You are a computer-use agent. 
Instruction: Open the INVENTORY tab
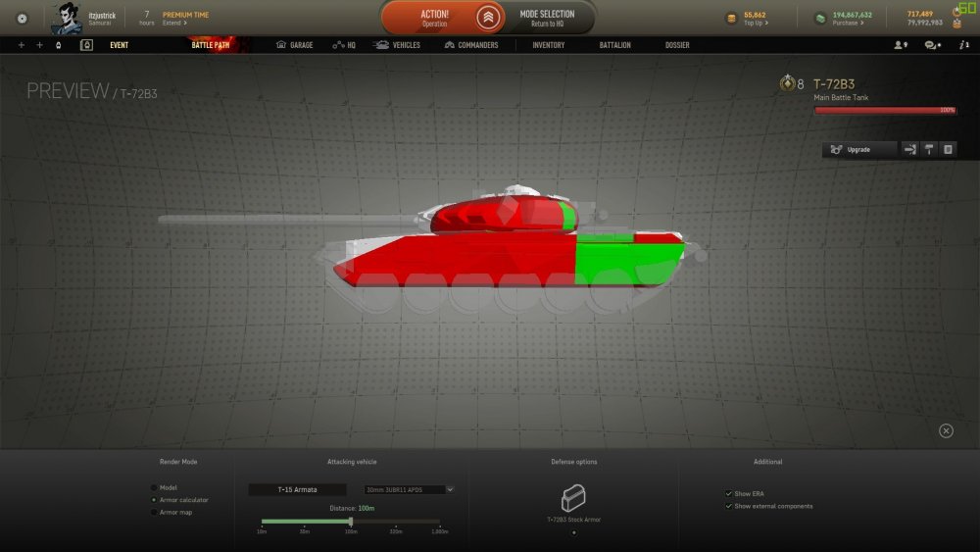548,45
